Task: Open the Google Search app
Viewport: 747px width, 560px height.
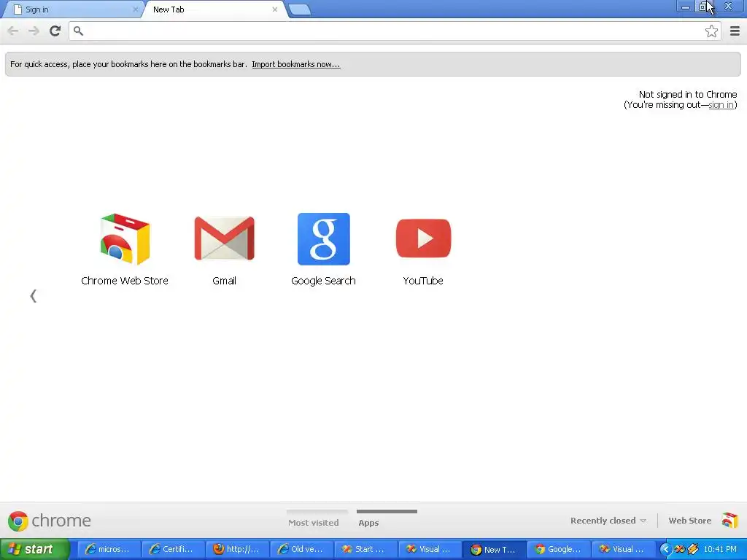Action: pyautogui.click(x=323, y=250)
